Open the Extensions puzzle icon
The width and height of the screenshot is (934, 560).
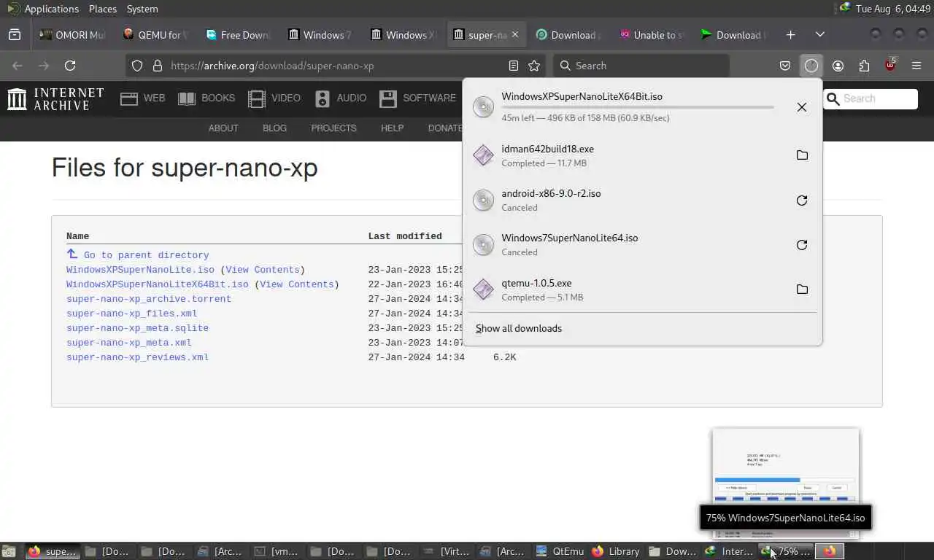click(864, 66)
